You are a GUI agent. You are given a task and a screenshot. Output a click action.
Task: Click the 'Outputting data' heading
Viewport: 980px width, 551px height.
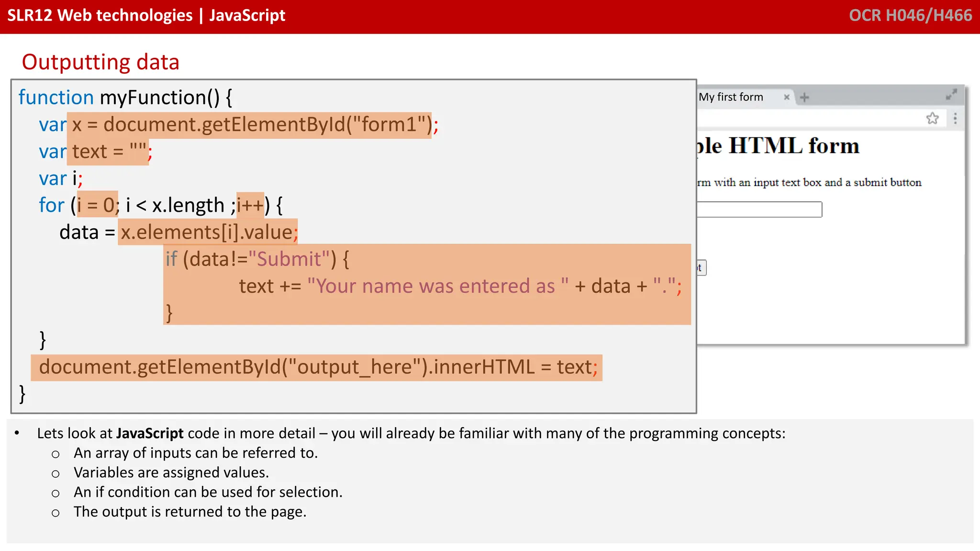click(100, 62)
